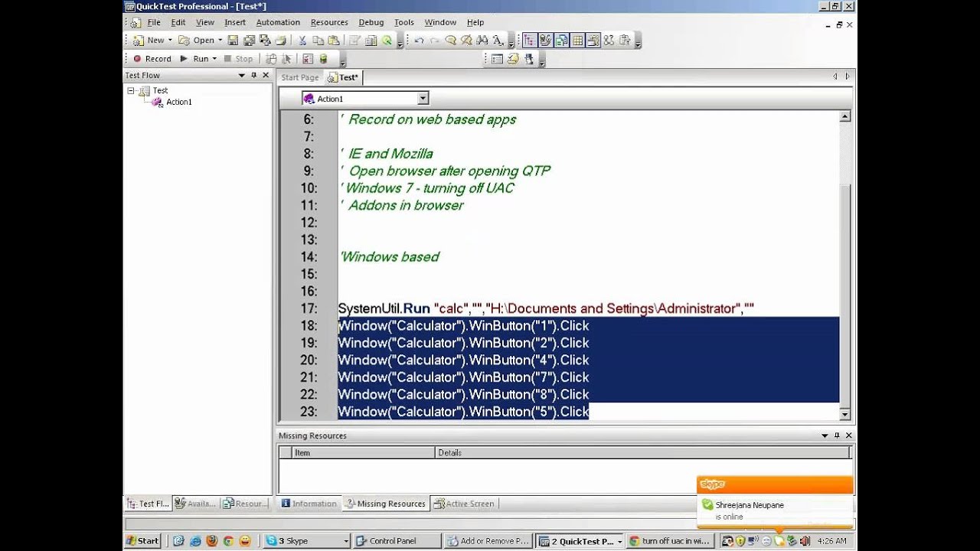Click the Item column header
Image resolution: width=980 pixels, height=551 pixels.
pos(364,452)
